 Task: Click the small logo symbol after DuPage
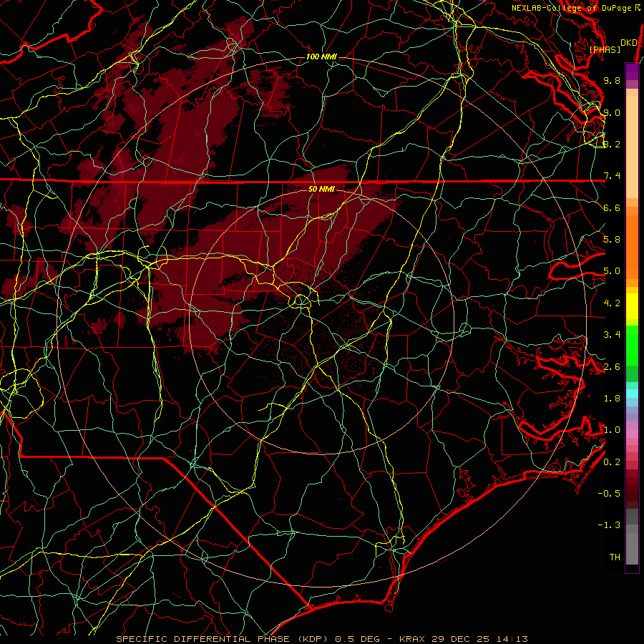coord(638,8)
